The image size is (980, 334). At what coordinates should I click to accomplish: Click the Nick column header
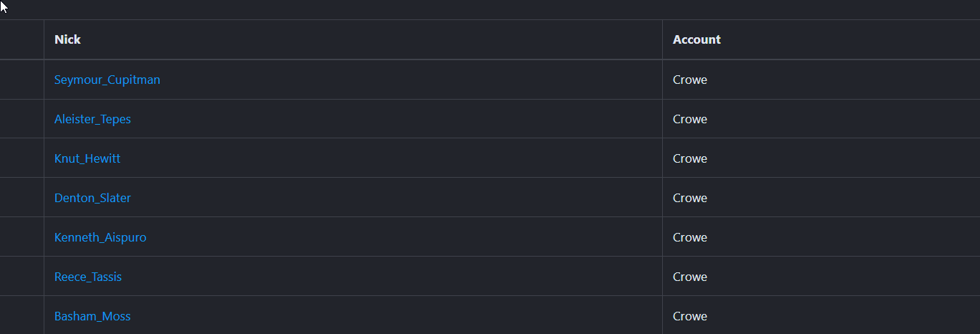point(67,39)
